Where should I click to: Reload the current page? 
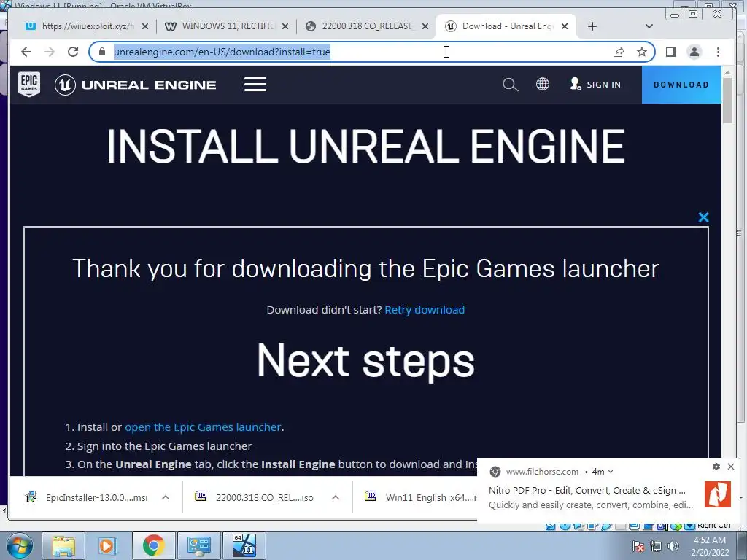[73, 52]
